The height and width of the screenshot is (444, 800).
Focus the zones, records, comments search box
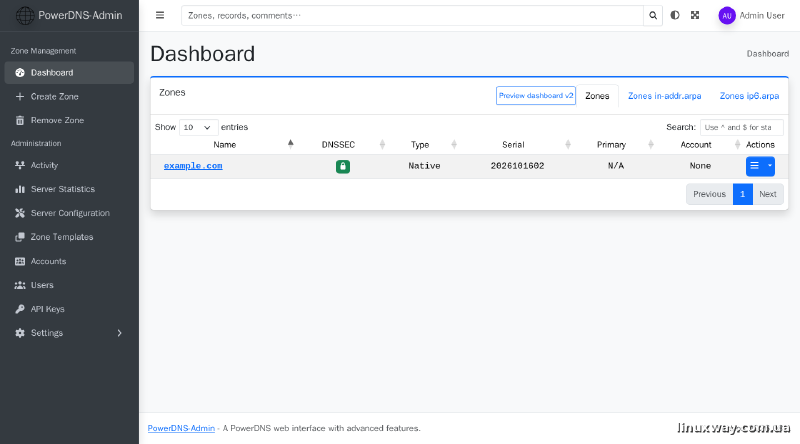click(412, 15)
